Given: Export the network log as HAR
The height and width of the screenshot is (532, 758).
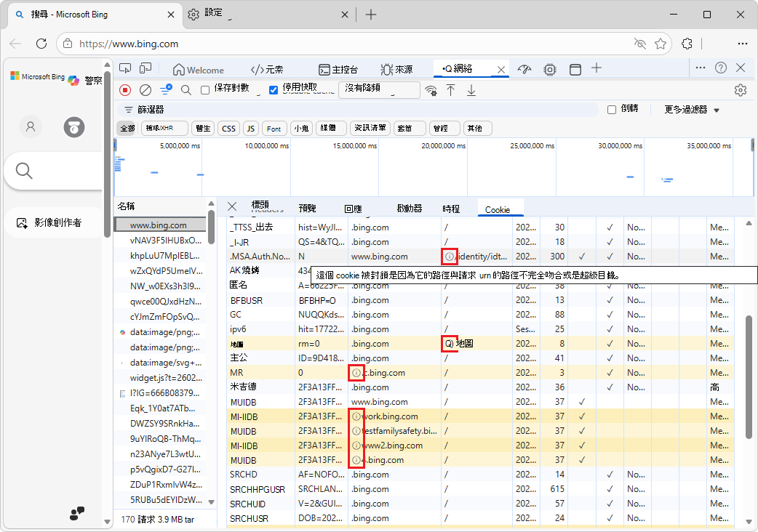Looking at the screenshot, I should (x=471, y=89).
